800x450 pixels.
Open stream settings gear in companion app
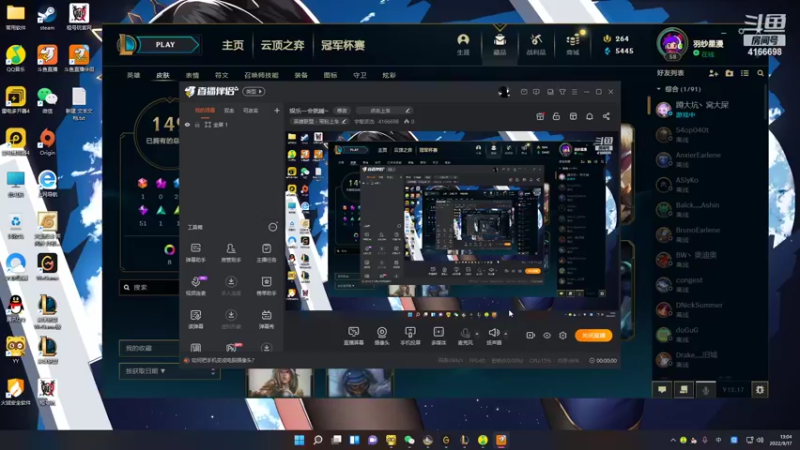click(x=563, y=335)
